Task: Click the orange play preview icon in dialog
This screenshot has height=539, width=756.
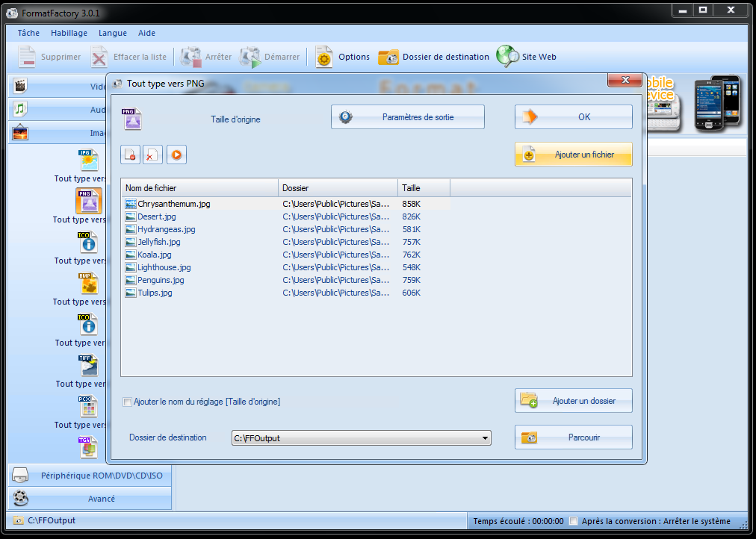Action: pyautogui.click(x=176, y=155)
